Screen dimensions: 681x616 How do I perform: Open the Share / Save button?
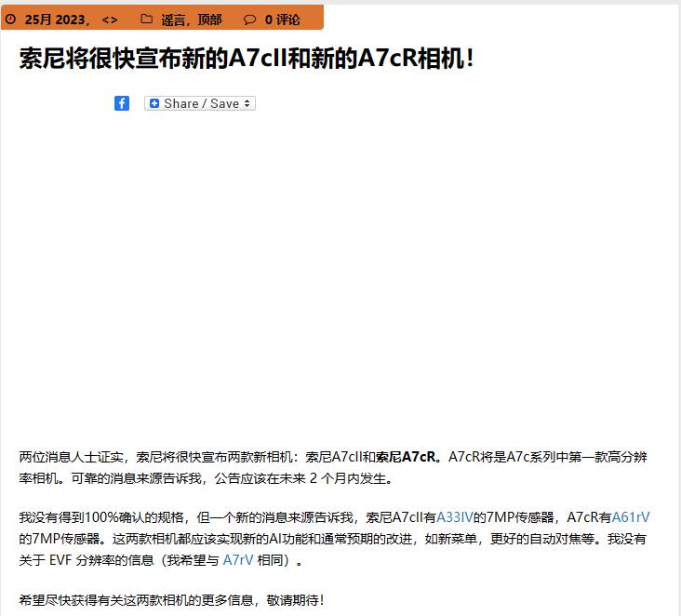(200, 103)
